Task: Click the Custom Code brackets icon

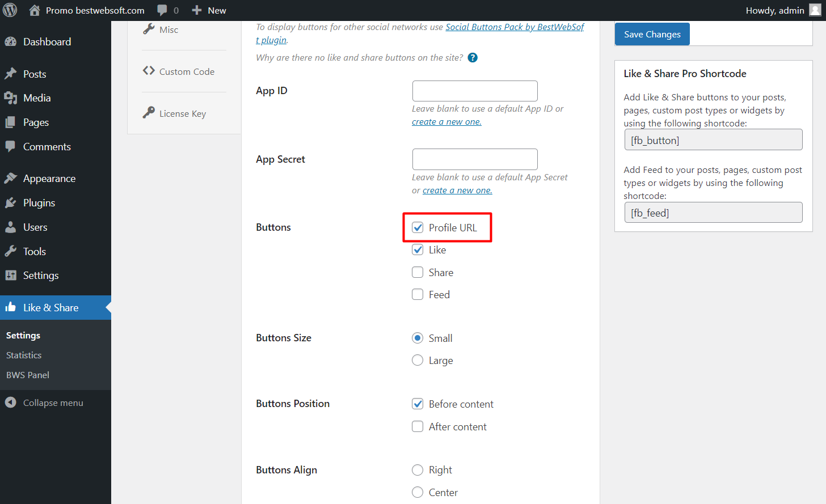Action: coord(149,71)
